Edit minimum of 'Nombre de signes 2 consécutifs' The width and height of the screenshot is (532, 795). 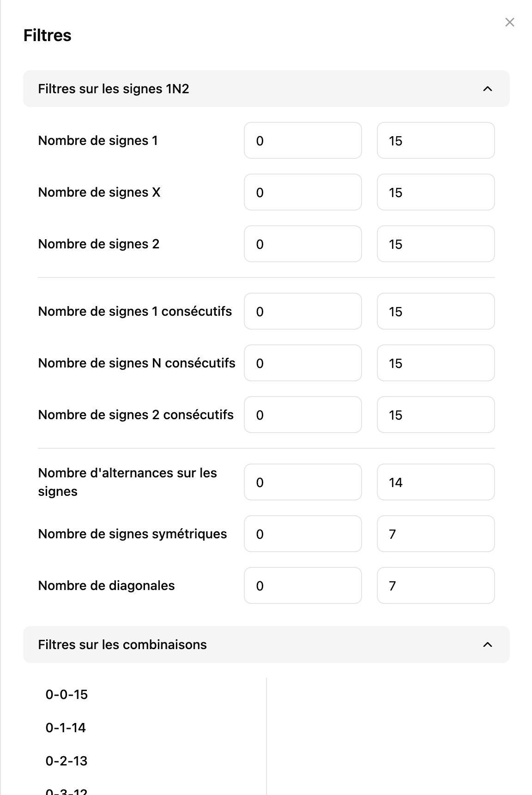(x=303, y=415)
